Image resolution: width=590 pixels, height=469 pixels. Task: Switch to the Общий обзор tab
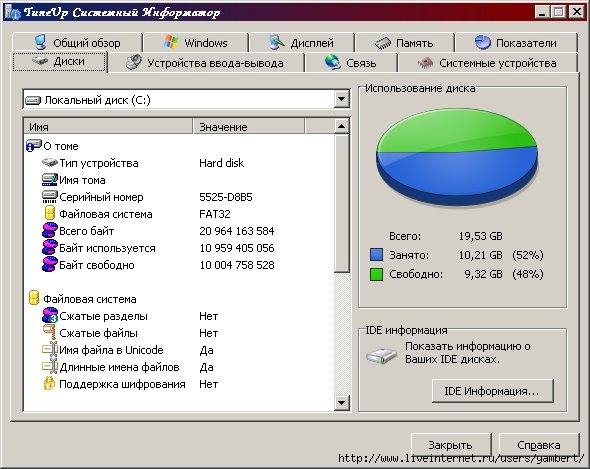click(x=77, y=43)
